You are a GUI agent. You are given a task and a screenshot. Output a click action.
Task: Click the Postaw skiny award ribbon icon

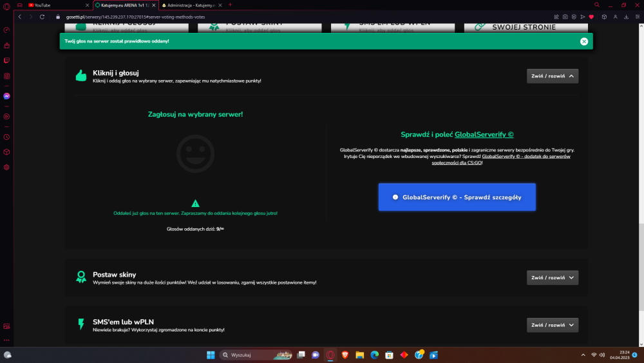81,277
